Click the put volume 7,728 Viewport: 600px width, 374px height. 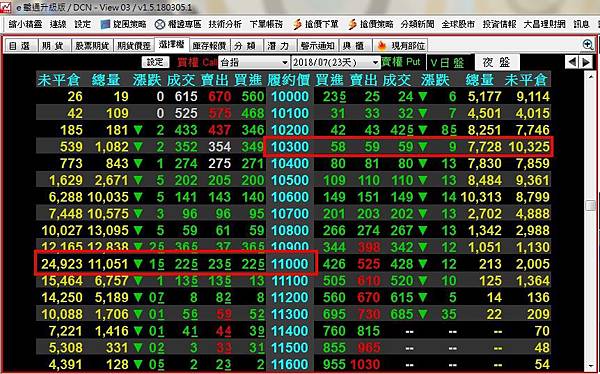(484, 147)
